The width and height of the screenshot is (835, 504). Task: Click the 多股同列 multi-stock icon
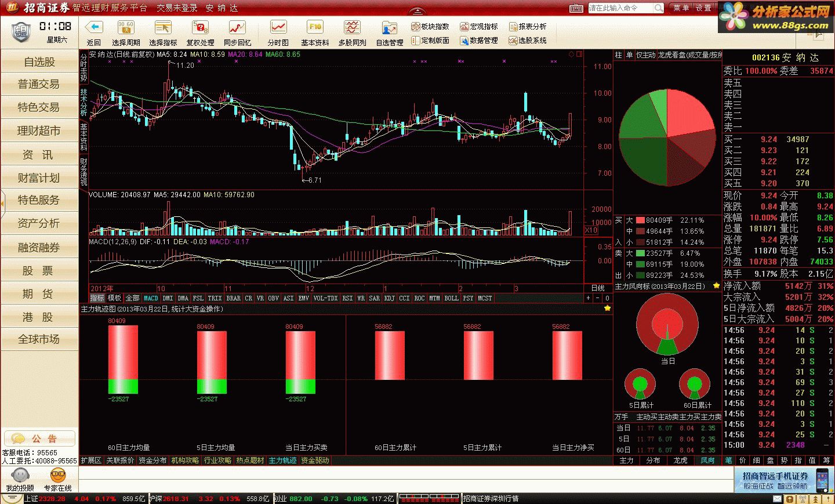352,27
